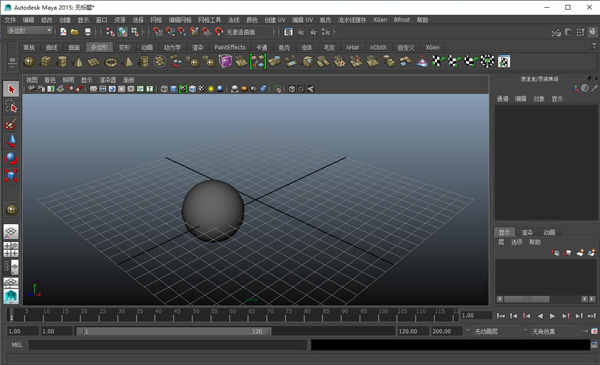The image size is (600, 365).
Task: Switch to the 曲面 shelf tab
Action: 74,47
